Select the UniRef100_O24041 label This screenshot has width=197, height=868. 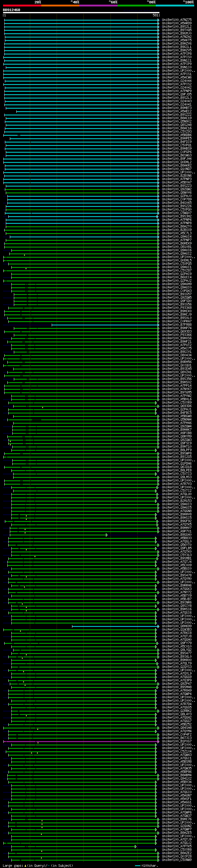(177, 104)
